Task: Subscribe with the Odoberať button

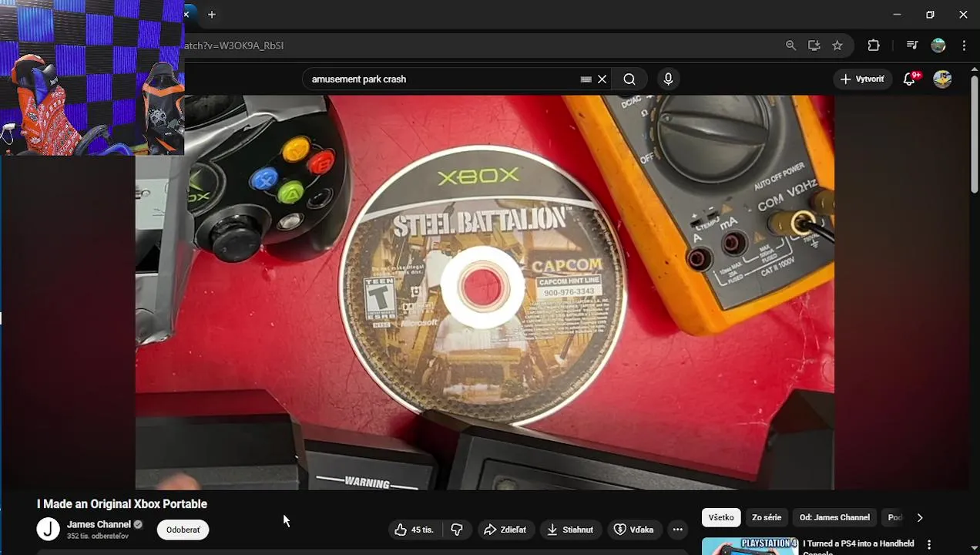Action: [183, 530]
